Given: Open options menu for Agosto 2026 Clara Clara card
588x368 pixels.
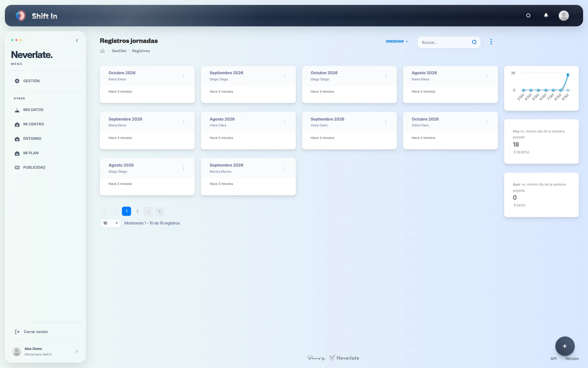Looking at the screenshot, I should tap(285, 122).
